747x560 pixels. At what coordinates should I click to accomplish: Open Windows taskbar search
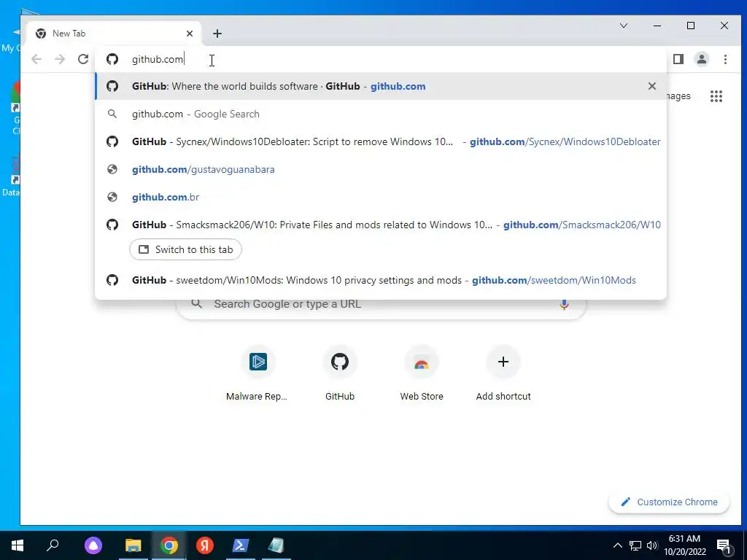coord(53,545)
